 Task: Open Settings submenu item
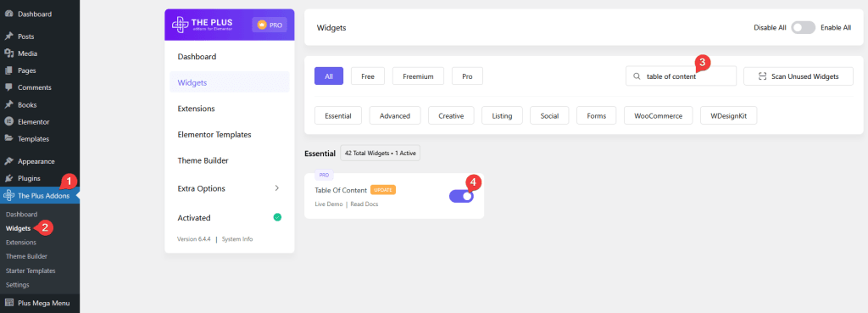(18, 285)
